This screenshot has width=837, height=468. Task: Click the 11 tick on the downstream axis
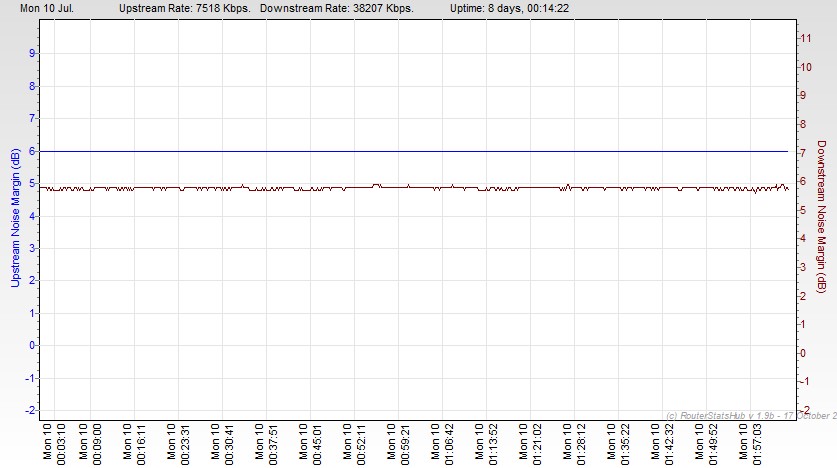tap(803, 37)
